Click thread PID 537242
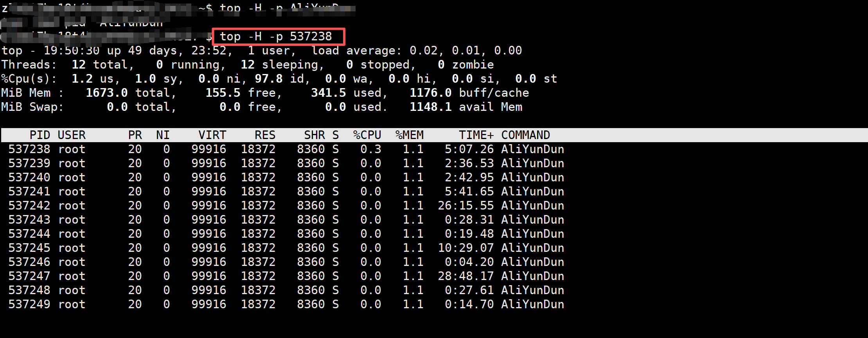The width and height of the screenshot is (868, 338). pyautogui.click(x=29, y=206)
